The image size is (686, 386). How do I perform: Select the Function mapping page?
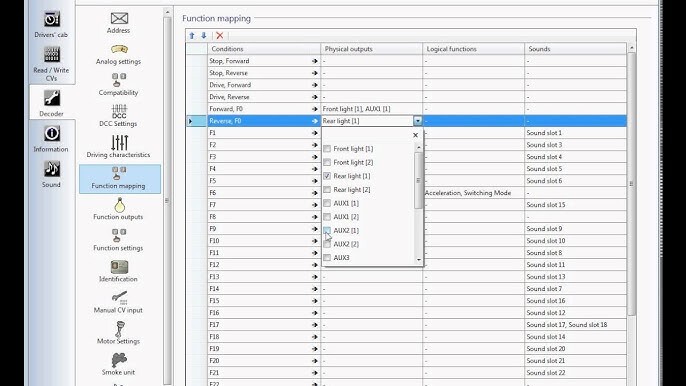[120, 179]
